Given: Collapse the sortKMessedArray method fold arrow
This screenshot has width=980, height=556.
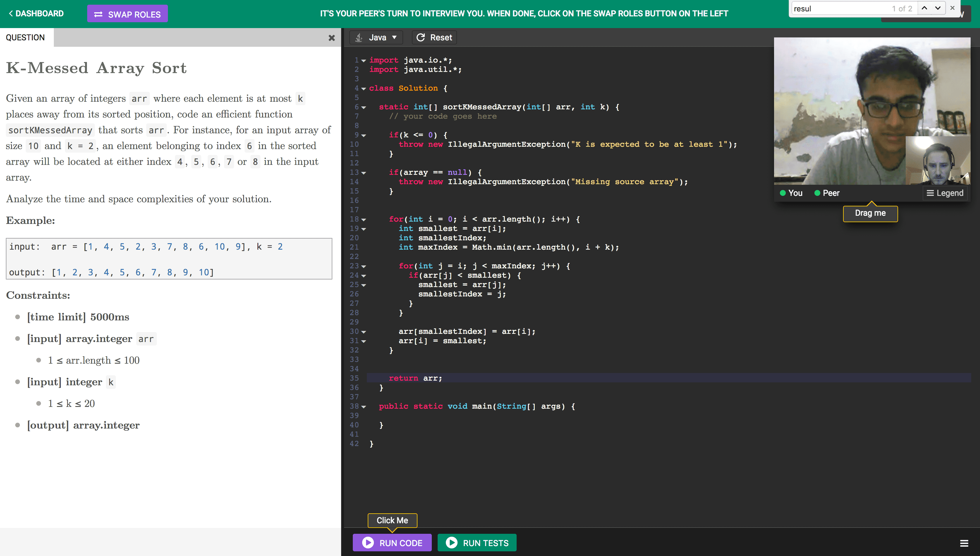Looking at the screenshot, I should click(364, 107).
